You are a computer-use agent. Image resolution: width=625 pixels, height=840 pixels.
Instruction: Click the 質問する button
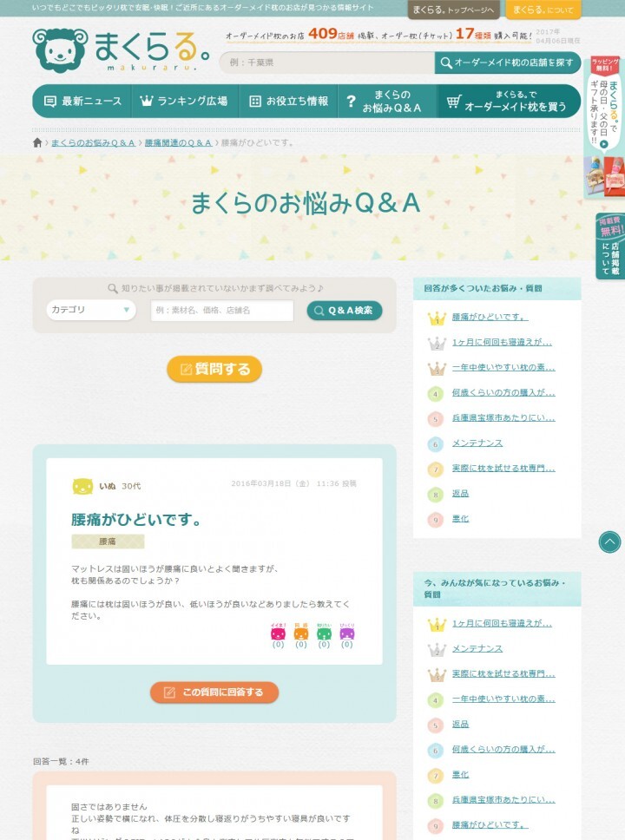click(214, 369)
